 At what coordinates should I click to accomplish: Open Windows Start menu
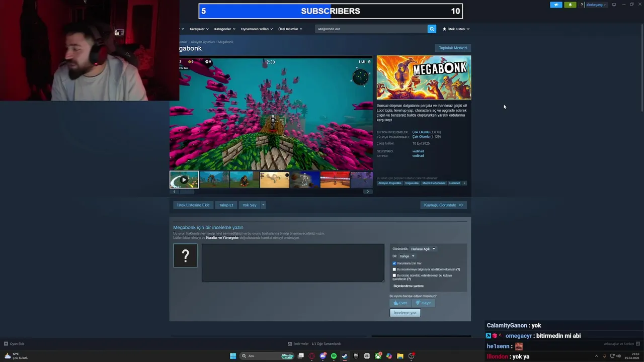pyautogui.click(x=233, y=356)
